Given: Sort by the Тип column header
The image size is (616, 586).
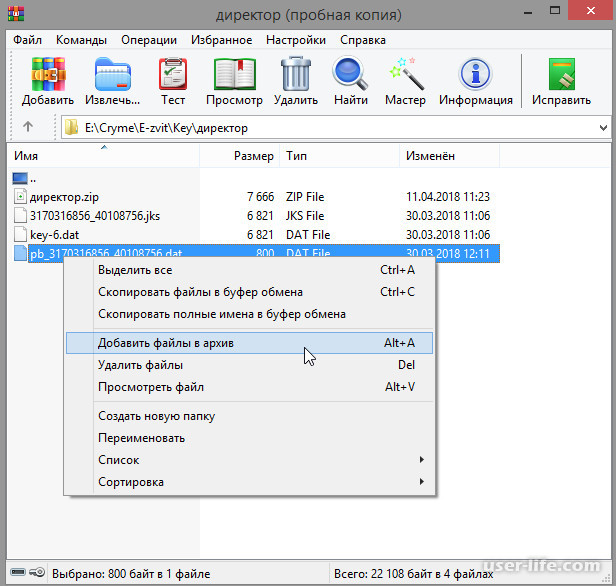Looking at the screenshot, I should (339, 156).
